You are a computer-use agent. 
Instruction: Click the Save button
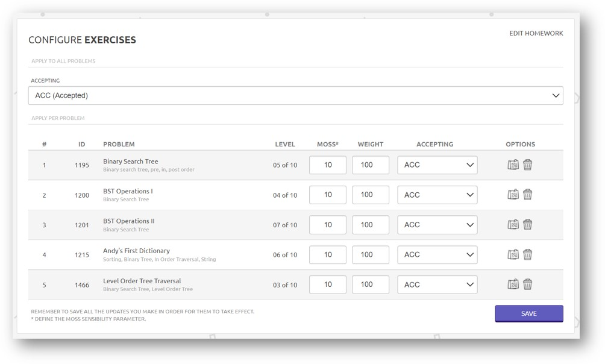click(528, 313)
